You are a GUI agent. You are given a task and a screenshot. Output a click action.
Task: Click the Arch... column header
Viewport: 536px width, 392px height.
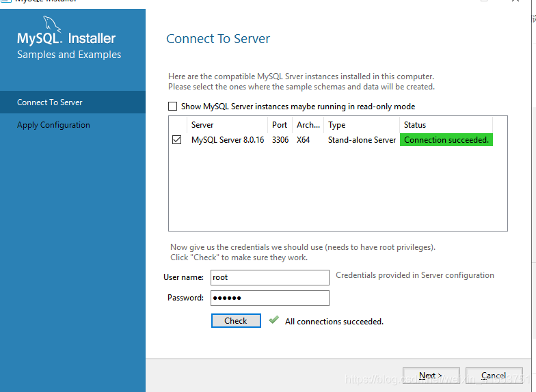[x=308, y=125]
